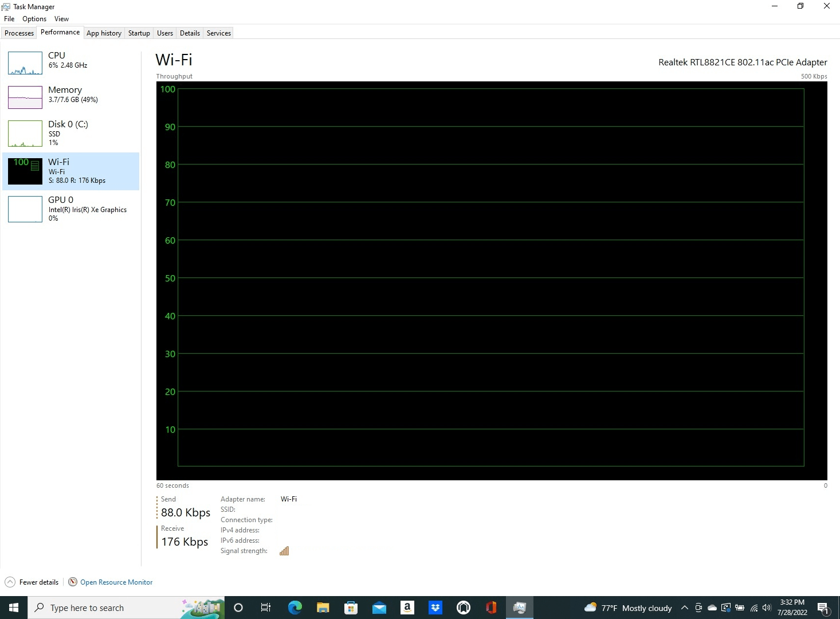Open Resource Monitor via the link
The width and height of the screenshot is (840, 619).
[x=116, y=582]
